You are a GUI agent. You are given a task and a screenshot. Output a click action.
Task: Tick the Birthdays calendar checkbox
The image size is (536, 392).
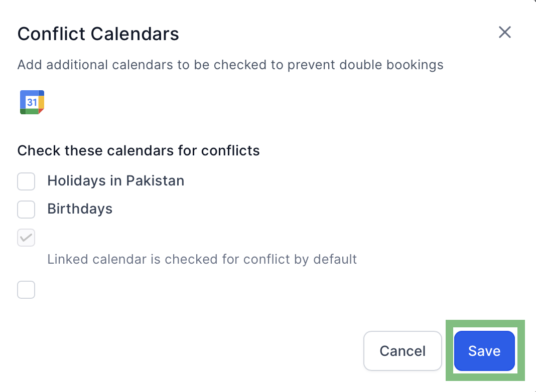(x=26, y=210)
